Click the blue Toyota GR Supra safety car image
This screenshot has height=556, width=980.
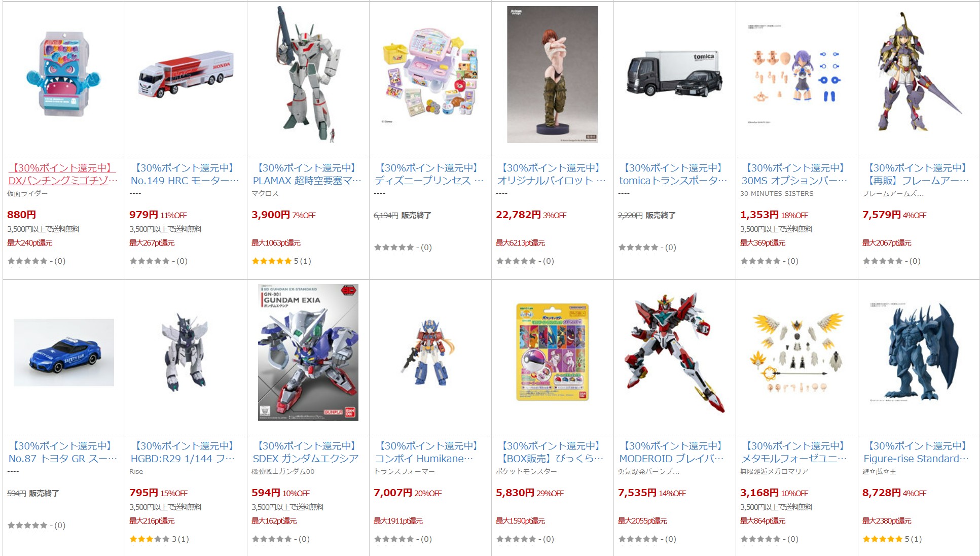point(64,353)
